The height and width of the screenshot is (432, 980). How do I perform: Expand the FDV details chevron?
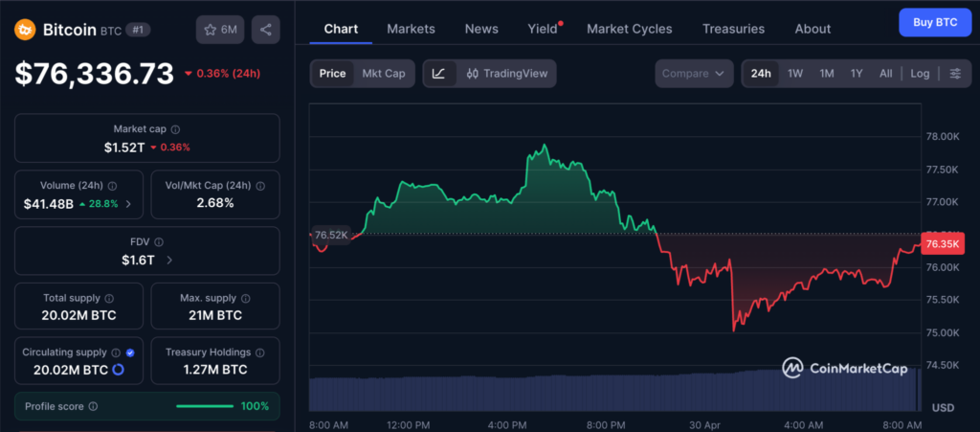coord(169,260)
